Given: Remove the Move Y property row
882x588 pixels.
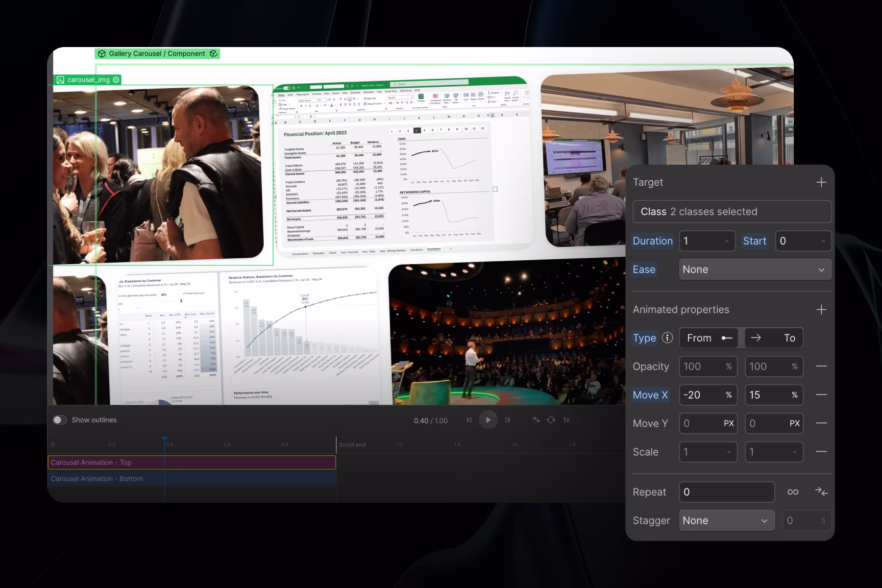Looking at the screenshot, I should tap(821, 423).
